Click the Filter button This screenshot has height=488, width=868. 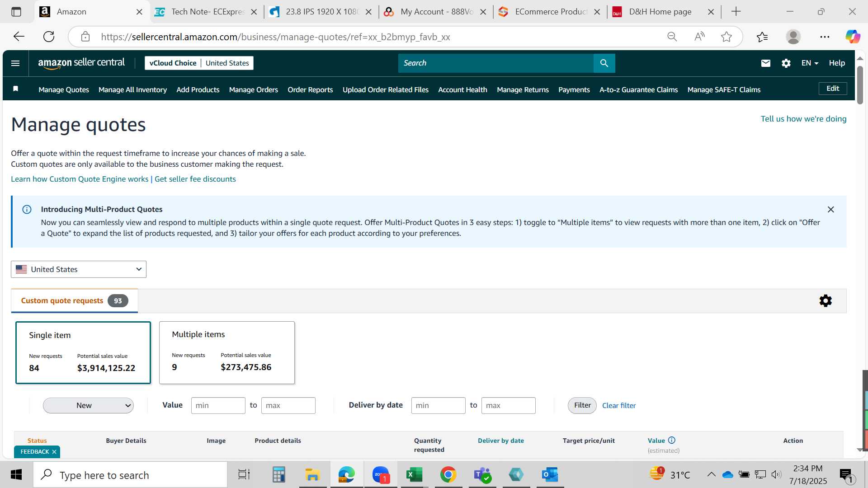point(582,405)
